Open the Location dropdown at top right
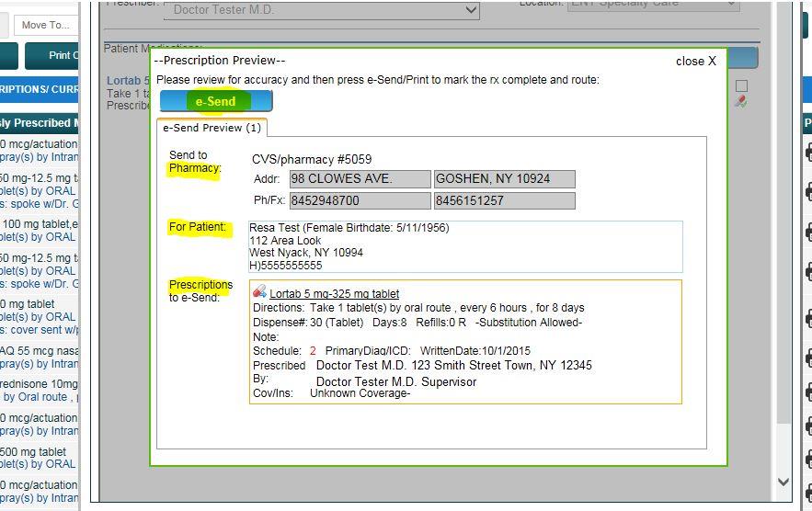This screenshot has height=511, width=812. click(x=653, y=5)
